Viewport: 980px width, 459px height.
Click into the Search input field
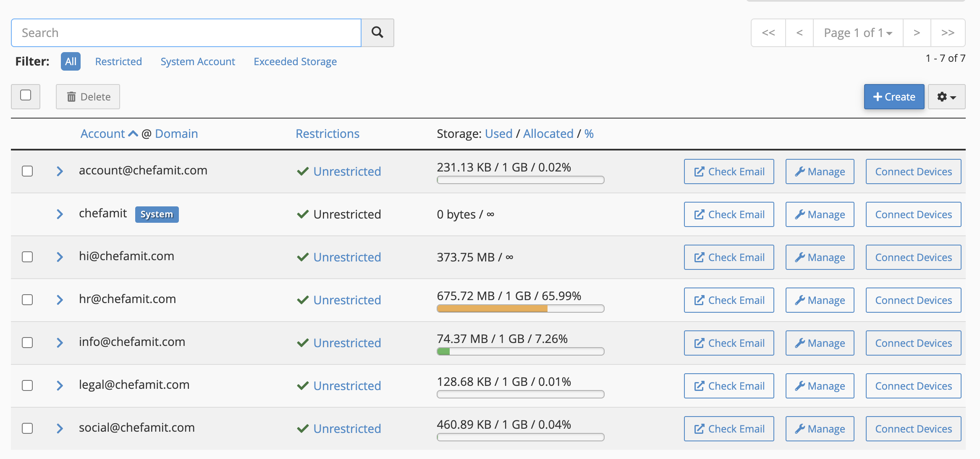186,33
